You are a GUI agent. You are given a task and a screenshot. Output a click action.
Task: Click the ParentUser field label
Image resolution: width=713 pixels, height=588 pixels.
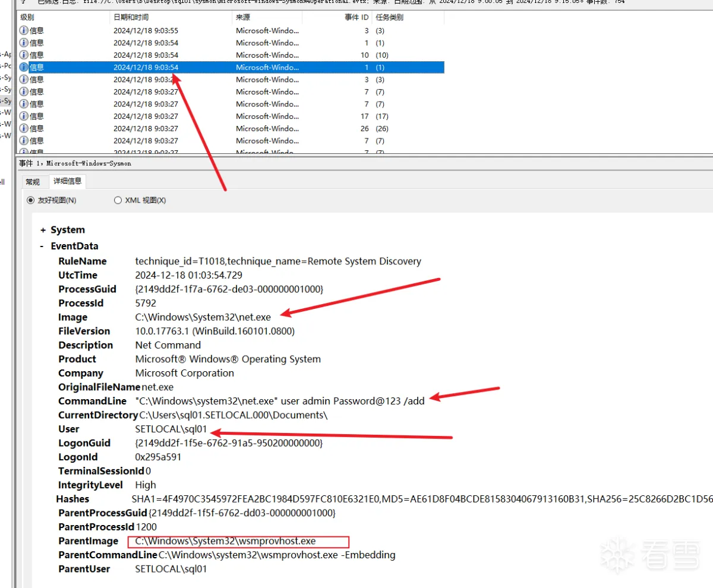point(84,569)
